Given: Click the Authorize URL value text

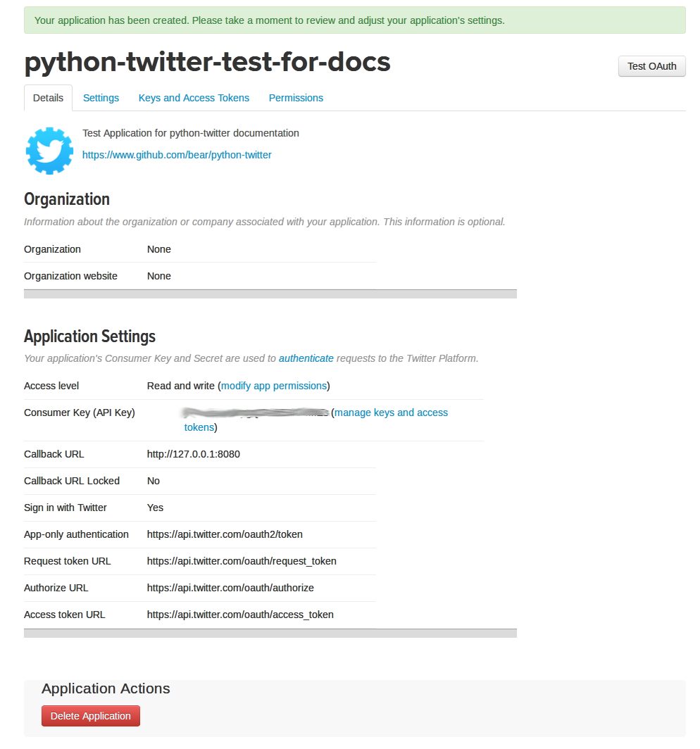Looking at the screenshot, I should (230, 588).
